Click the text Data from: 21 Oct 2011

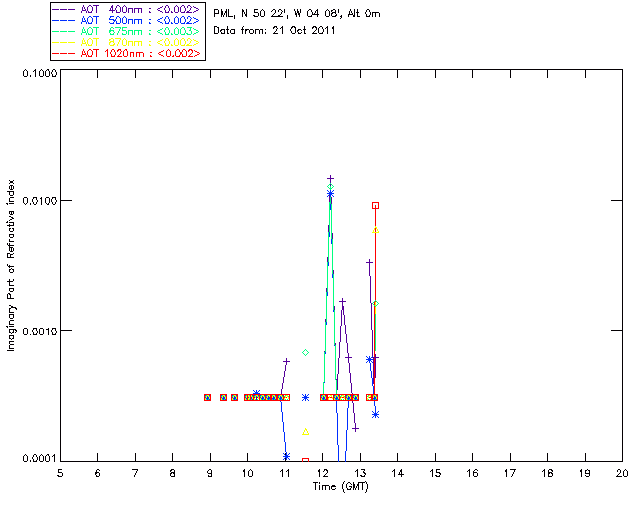pyautogui.click(x=274, y=31)
